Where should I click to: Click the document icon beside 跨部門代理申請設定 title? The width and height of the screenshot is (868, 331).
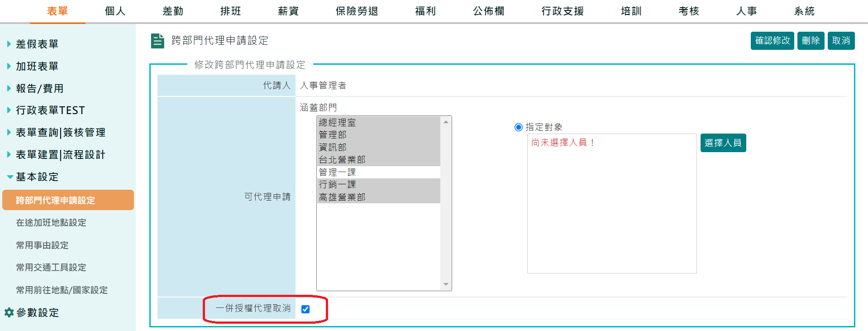(157, 41)
